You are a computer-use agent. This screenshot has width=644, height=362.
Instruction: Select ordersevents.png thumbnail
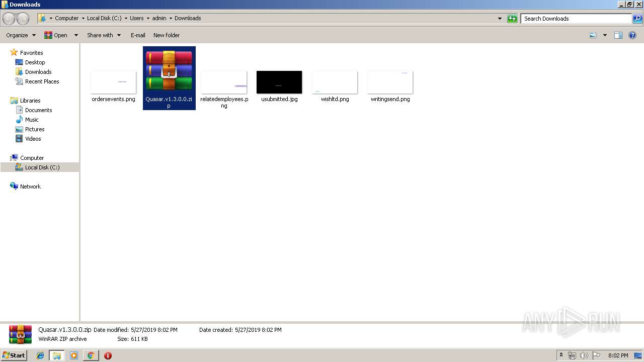tap(113, 82)
